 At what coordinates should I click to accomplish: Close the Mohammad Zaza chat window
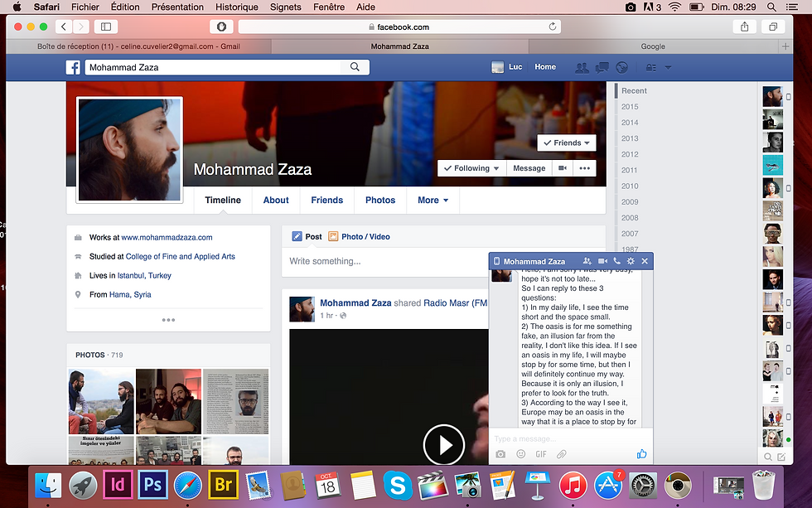click(x=645, y=261)
